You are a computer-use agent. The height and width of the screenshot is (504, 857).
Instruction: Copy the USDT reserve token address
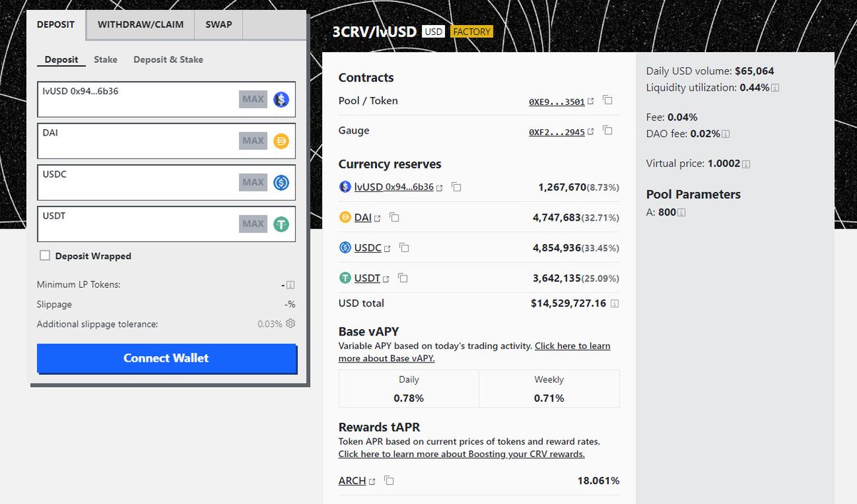coord(403,278)
